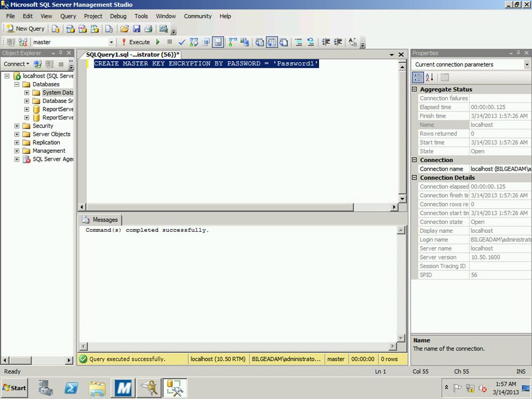Image resolution: width=532 pixels, height=399 pixels.
Task: Click the Comment out selected lines icon
Action: (x=299, y=42)
